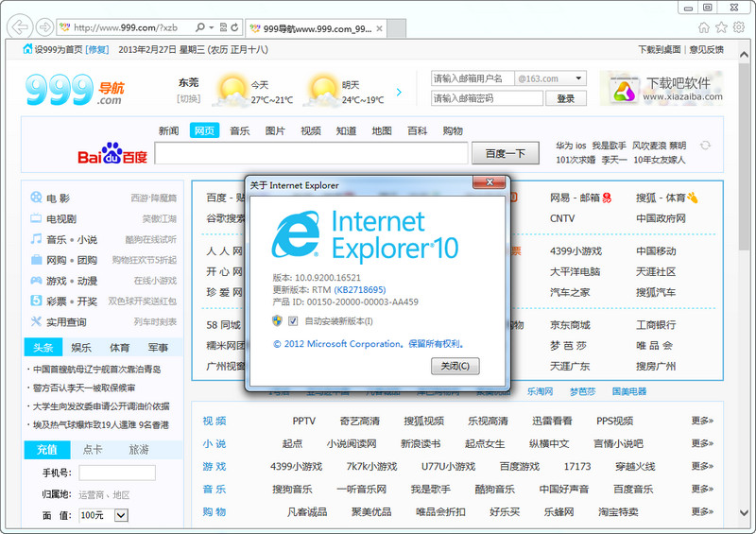The width and height of the screenshot is (756, 534).
Task: Click the 下载吧软件 banner
Action: [662, 88]
